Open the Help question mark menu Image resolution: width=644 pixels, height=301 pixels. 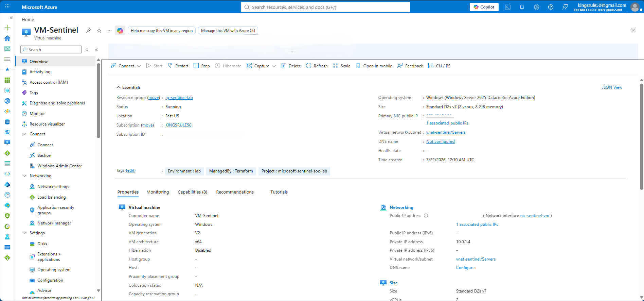(x=551, y=7)
